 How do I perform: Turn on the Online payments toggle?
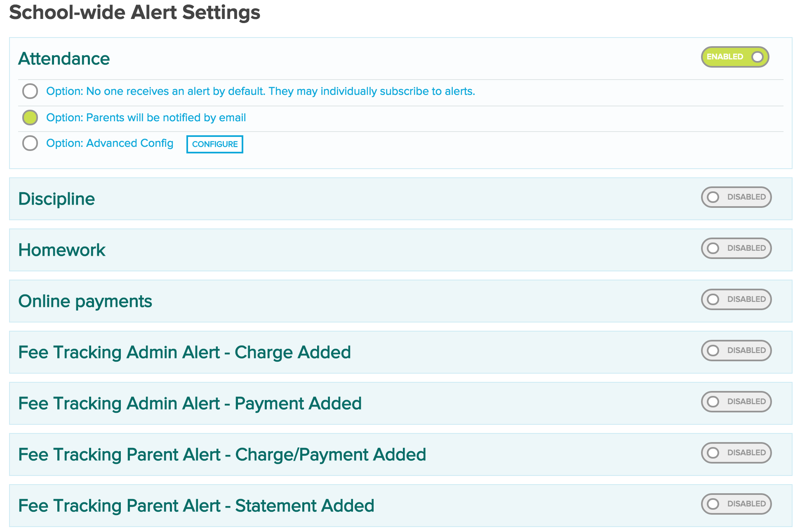click(x=736, y=299)
